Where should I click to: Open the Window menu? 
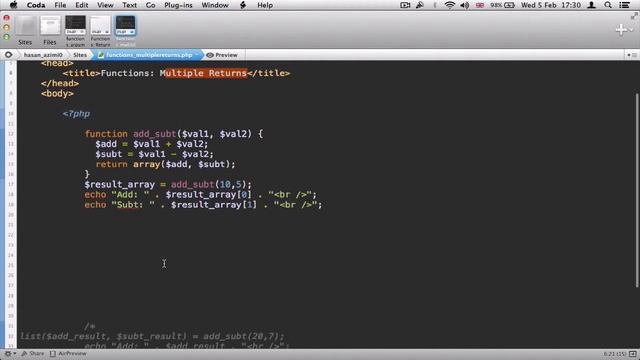click(215, 5)
